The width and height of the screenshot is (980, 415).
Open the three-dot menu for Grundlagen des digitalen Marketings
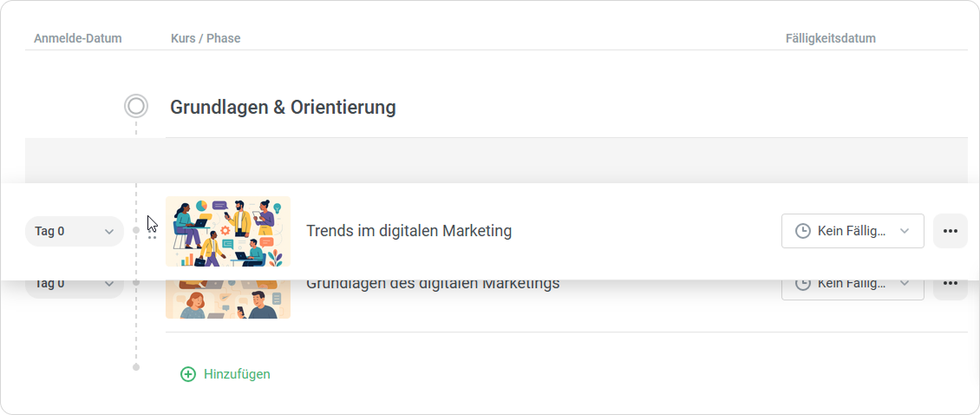pyautogui.click(x=950, y=286)
